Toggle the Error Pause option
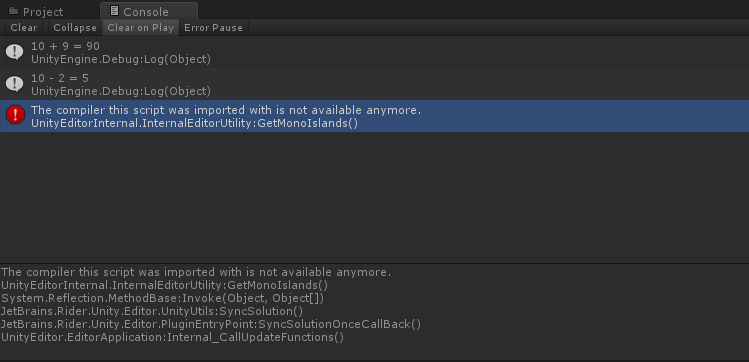The image size is (749, 362). [214, 28]
